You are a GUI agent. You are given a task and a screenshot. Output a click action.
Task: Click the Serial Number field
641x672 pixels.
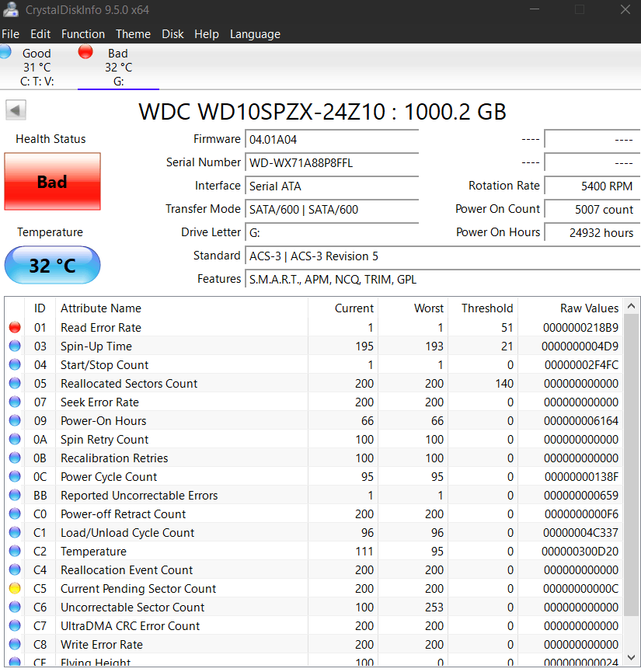(x=332, y=163)
